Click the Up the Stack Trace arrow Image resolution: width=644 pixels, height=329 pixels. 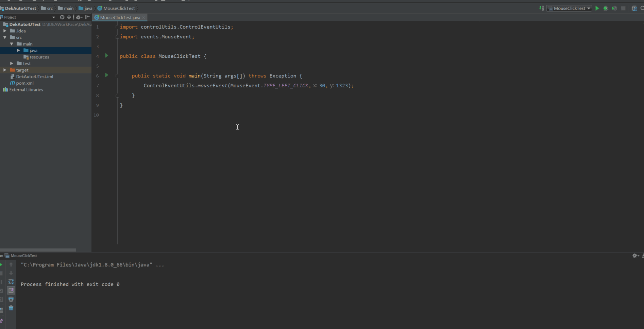(x=11, y=264)
